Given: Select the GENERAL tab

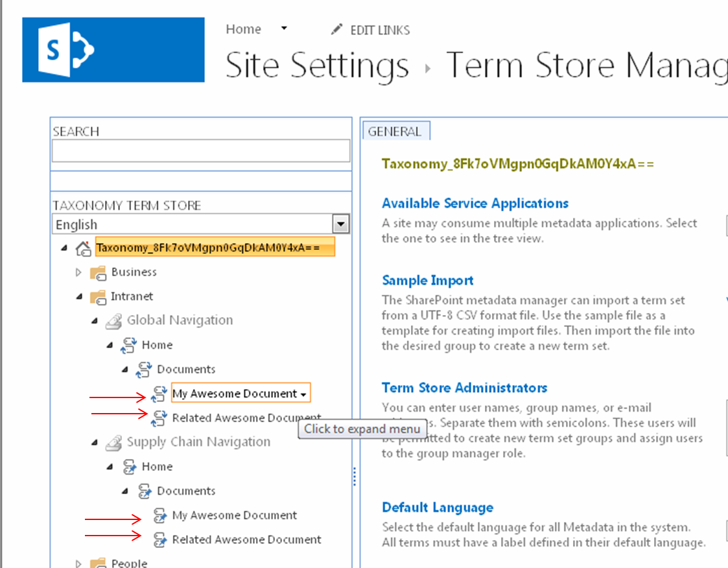Looking at the screenshot, I should pyautogui.click(x=394, y=132).
